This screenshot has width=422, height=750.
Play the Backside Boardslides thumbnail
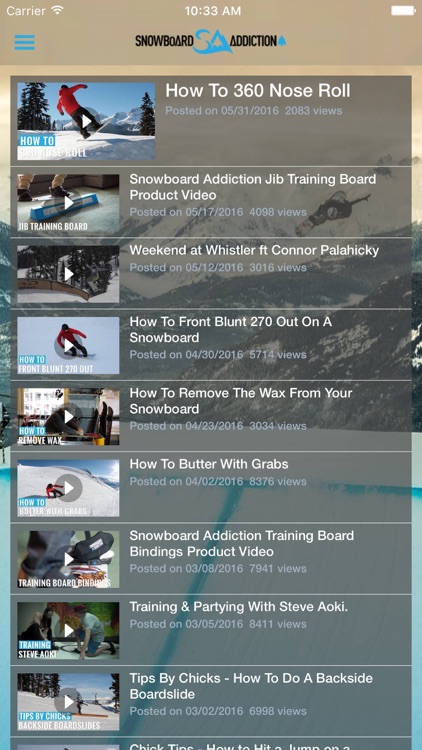click(x=68, y=702)
